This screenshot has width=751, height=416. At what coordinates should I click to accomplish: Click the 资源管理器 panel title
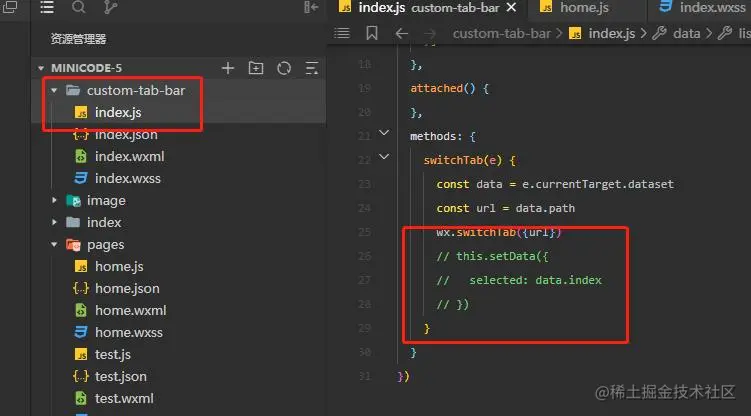79,39
